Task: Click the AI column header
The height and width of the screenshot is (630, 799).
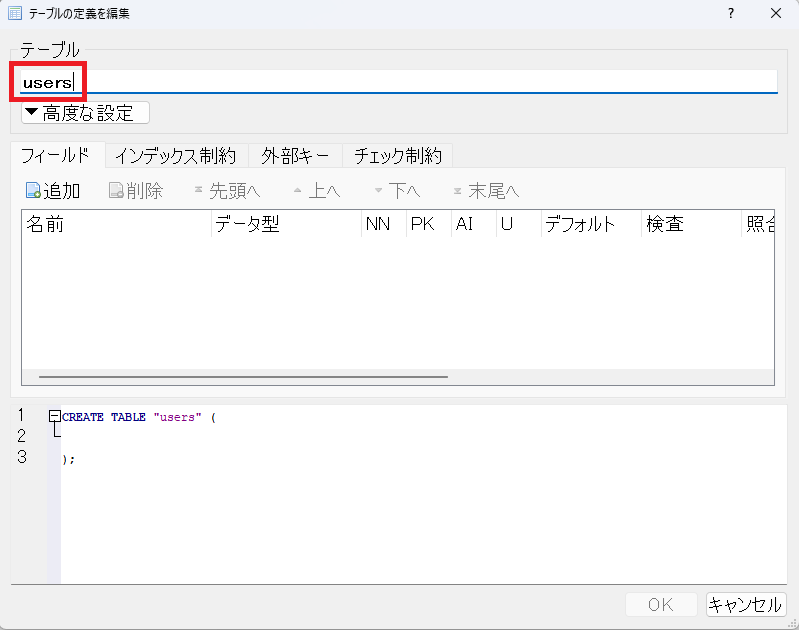Action: tap(473, 224)
